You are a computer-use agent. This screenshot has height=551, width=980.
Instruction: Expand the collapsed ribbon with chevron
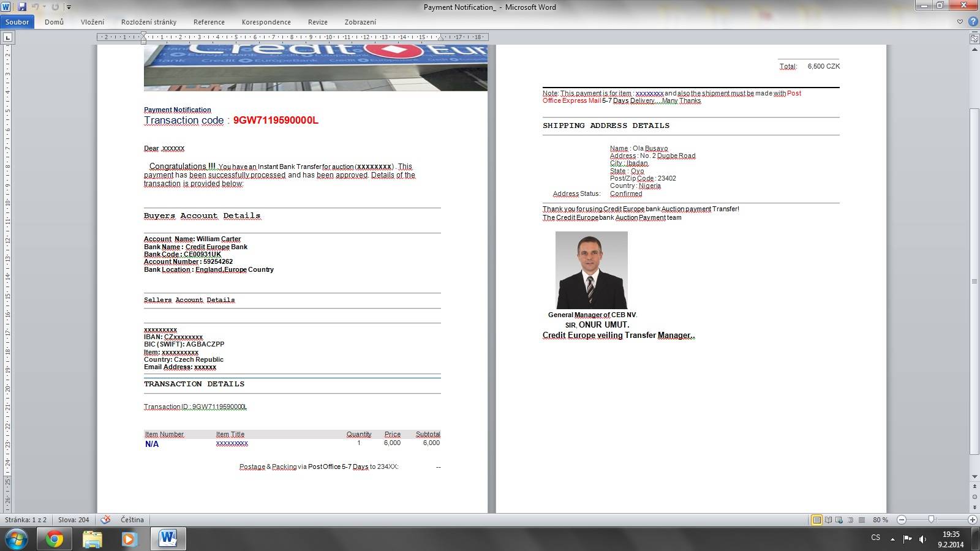coord(960,22)
